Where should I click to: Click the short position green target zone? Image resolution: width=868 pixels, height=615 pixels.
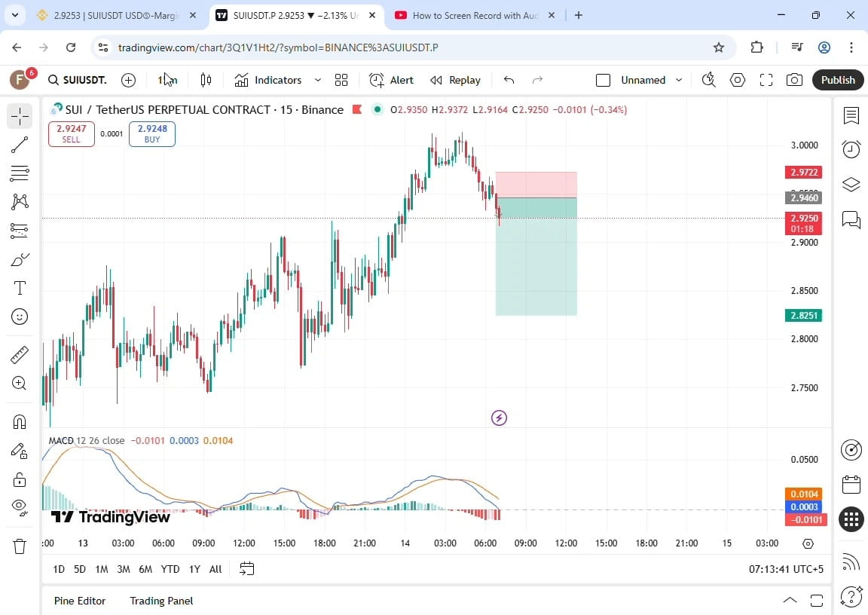(x=536, y=257)
